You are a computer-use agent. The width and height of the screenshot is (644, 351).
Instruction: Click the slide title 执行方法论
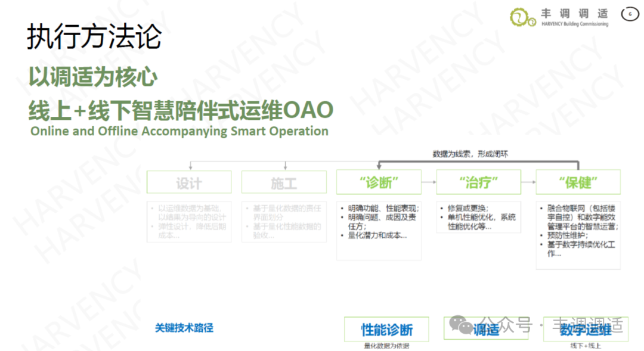[x=94, y=37]
